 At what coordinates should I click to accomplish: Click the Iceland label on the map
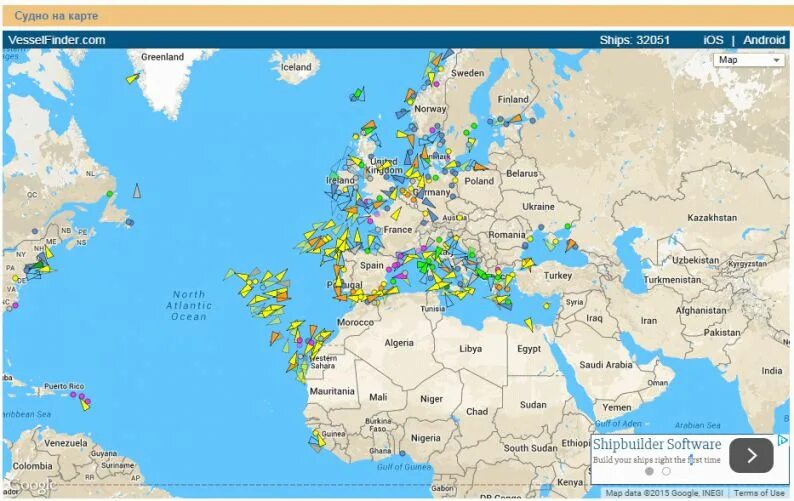click(296, 67)
